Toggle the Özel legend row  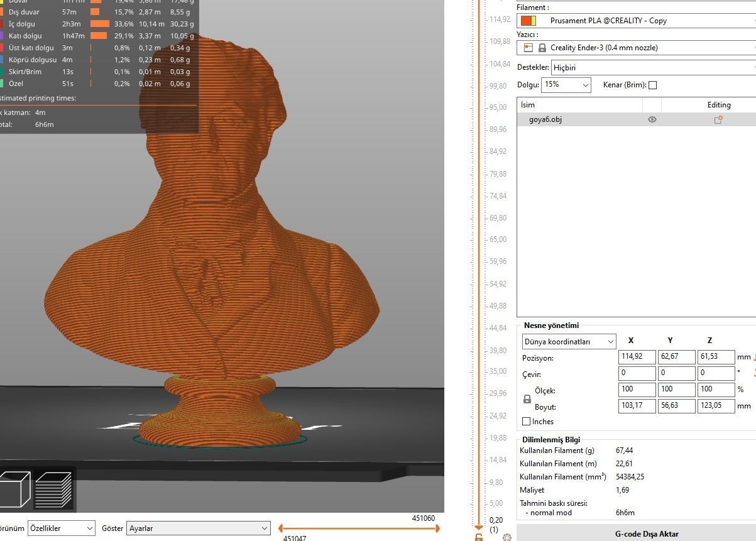(98, 84)
